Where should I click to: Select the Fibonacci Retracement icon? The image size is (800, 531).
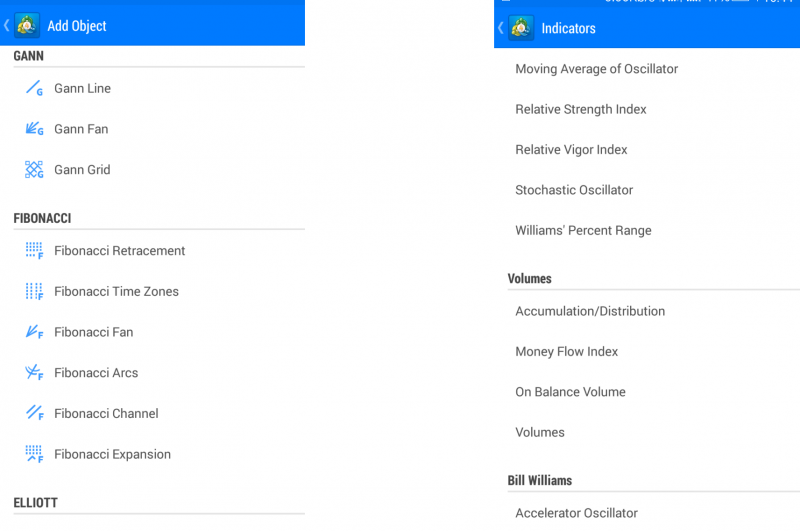[x=34, y=250]
